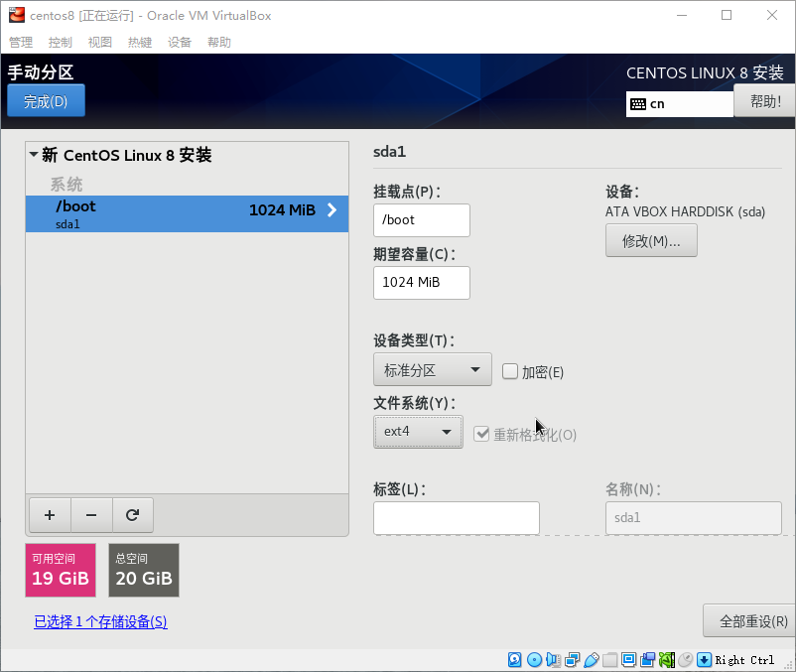The height and width of the screenshot is (672, 796).
Task: Click the shared folders status icon
Action: [x=609, y=660]
